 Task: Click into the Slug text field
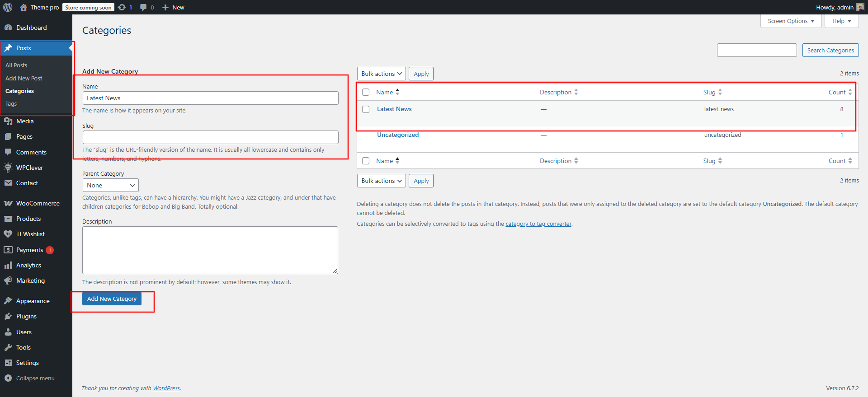(x=210, y=137)
